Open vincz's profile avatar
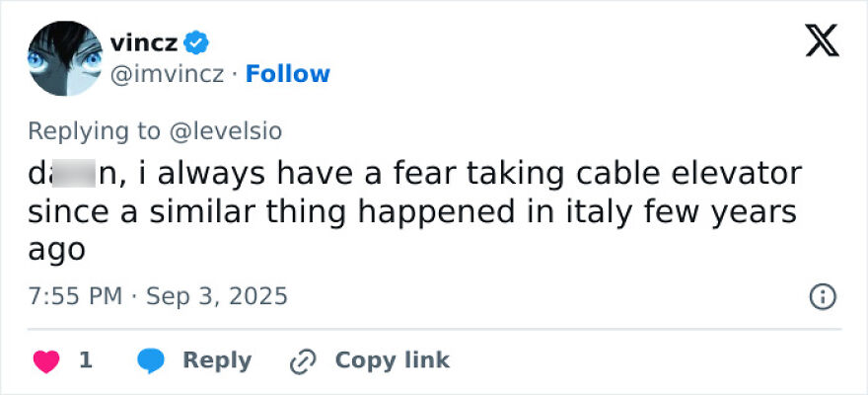 [65, 58]
